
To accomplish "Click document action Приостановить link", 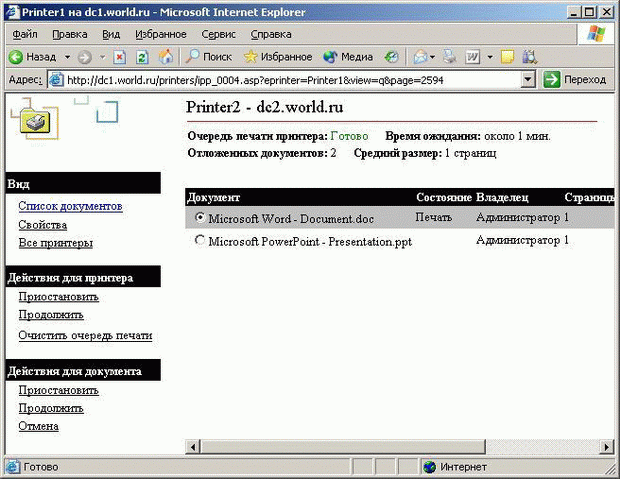I will click(59, 390).
